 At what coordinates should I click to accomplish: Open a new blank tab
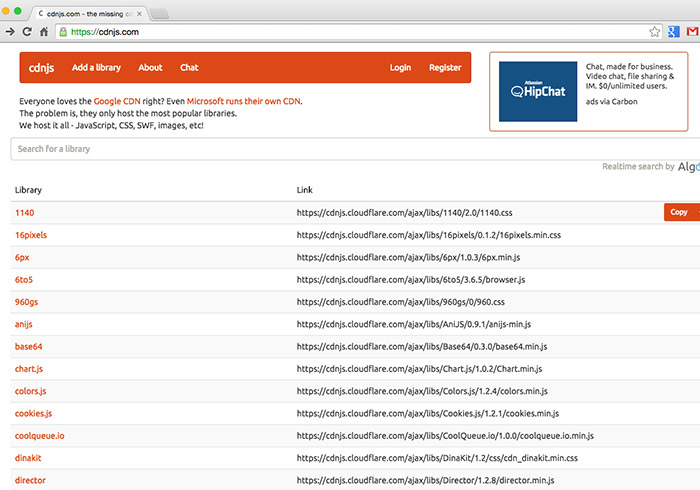point(159,14)
